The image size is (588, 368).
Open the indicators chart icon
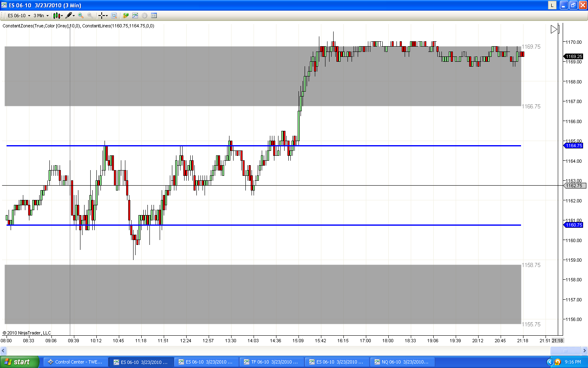coord(135,16)
